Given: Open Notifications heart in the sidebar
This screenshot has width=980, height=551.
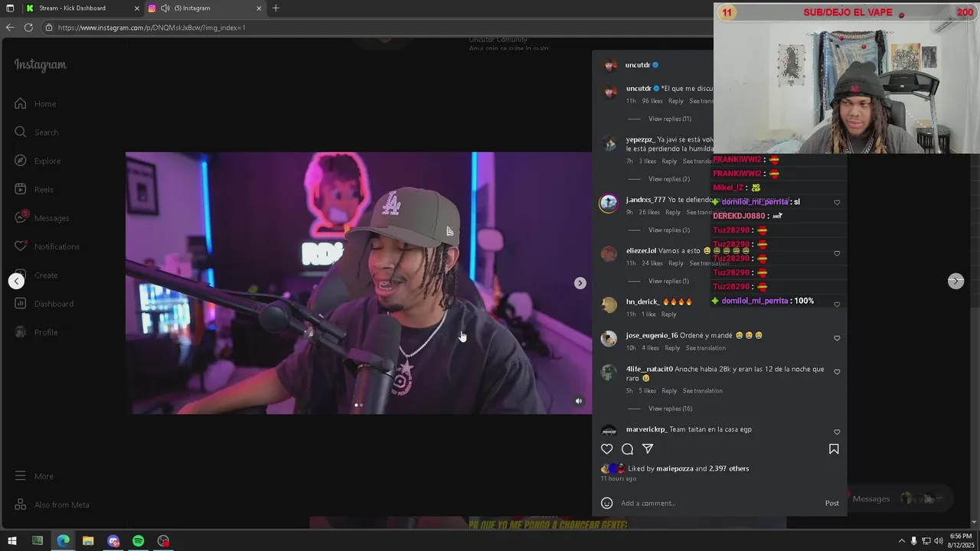Looking at the screenshot, I should (x=47, y=246).
